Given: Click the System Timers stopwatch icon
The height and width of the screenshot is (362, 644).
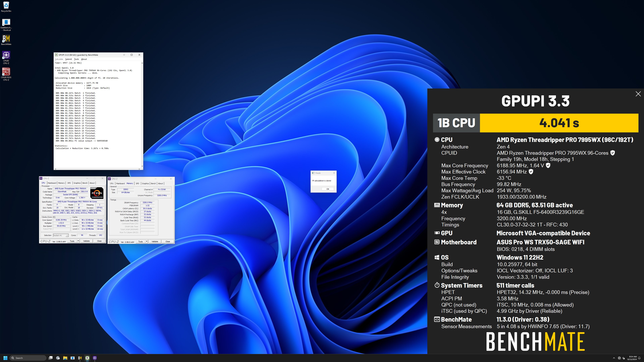Looking at the screenshot, I should (x=437, y=285).
